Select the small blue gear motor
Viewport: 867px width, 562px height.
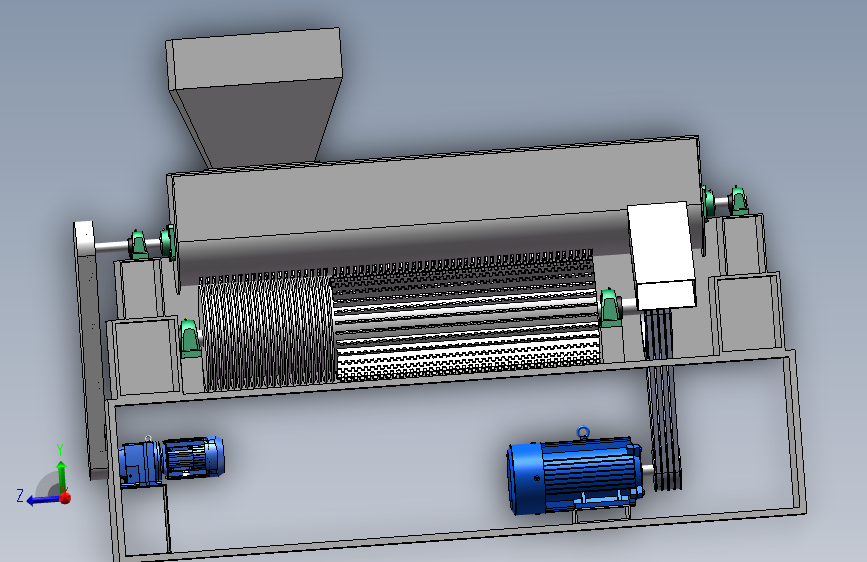tap(171, 462)
